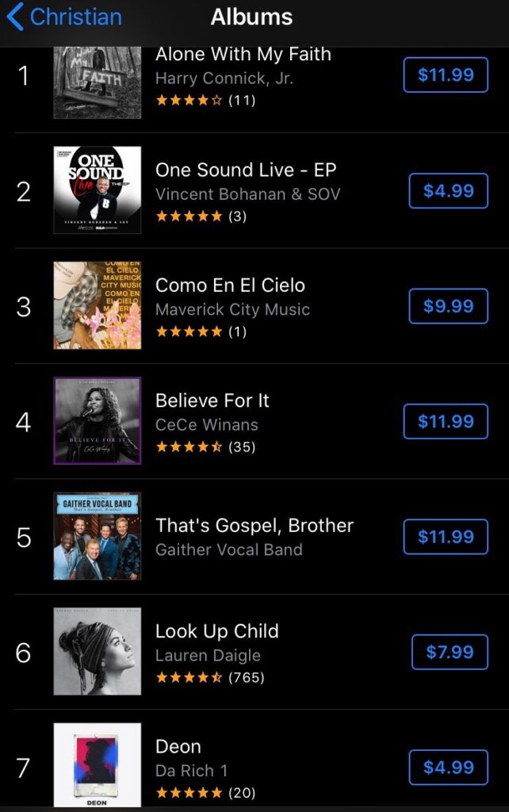The height and width of the screenshot is (812, 509).
Task: Tap the Gaither Vocal Band album cover
Action: pyautogui.click(x=98, y=536)
